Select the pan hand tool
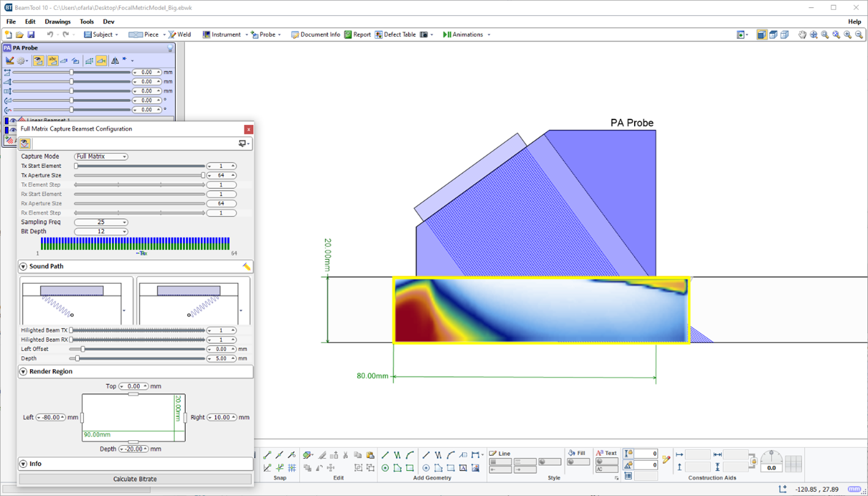This screenshot has height=496, width=868. tap(802, 35)
